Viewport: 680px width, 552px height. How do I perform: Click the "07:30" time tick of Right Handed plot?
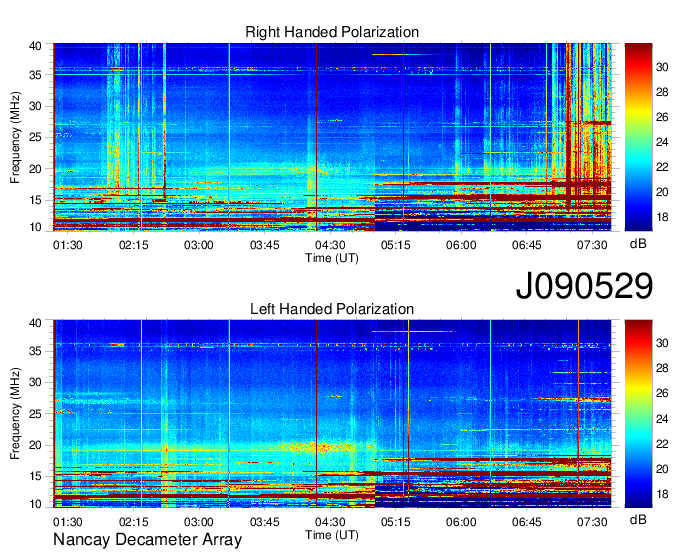point(592,245)
